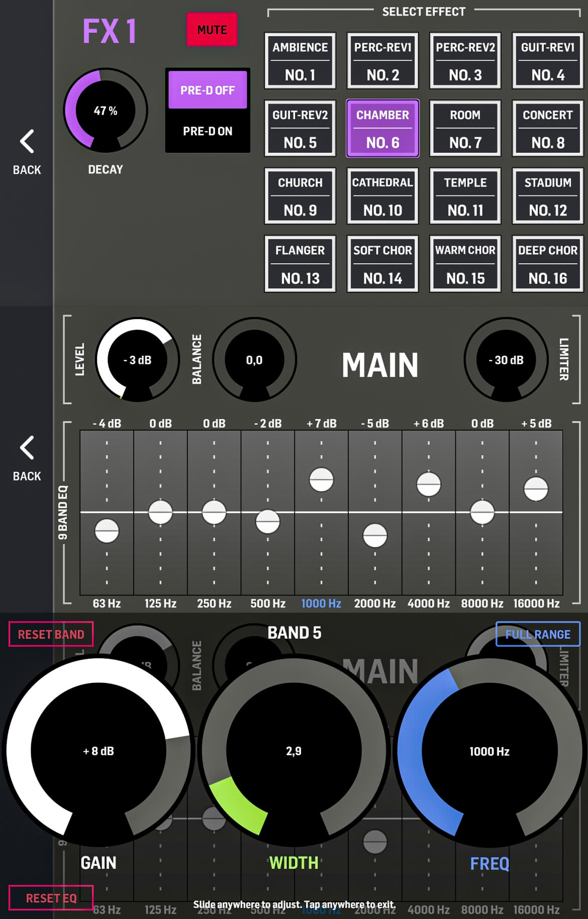The height and width of the screenshot is (919, 588).
Task: Click the 16000 Hz EQ fader handle
Action: (536, 489)
